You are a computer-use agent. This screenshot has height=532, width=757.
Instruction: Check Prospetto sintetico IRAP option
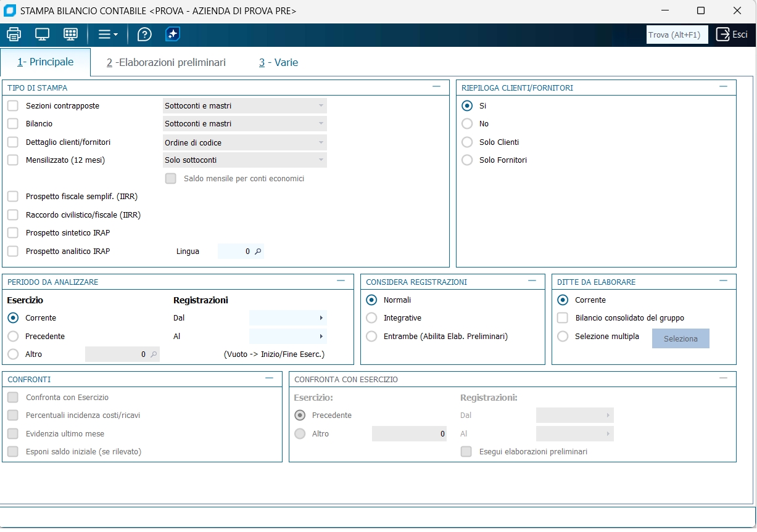13,233
